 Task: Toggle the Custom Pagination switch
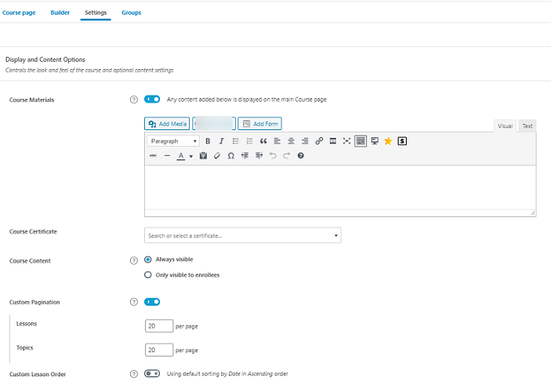click(x=152, y=302)
